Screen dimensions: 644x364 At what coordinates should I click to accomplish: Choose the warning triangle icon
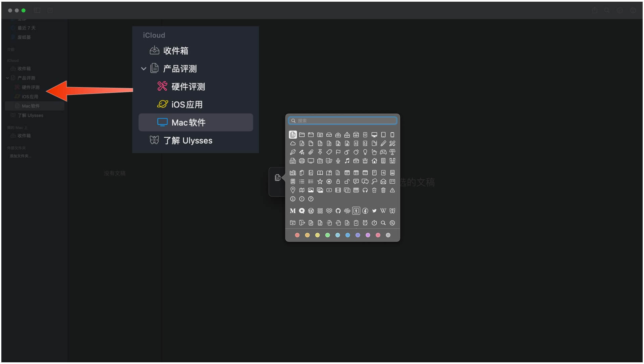392,190
